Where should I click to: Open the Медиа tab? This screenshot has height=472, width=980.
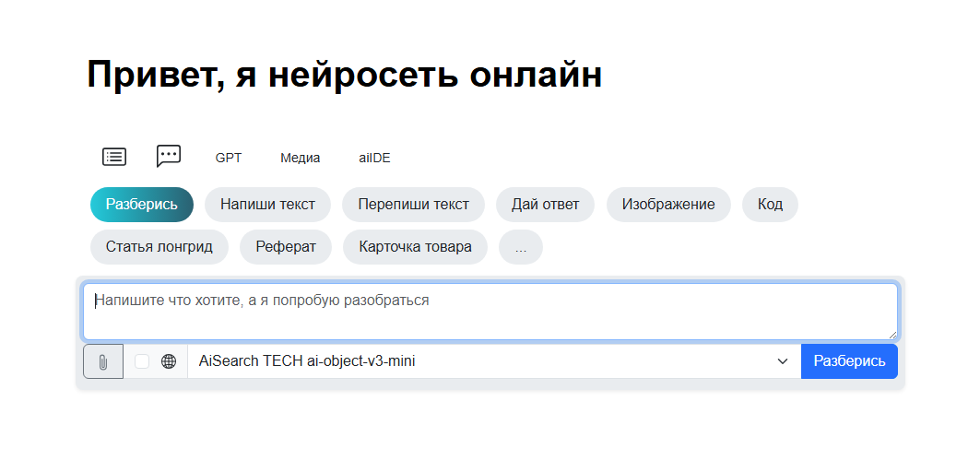[301, 158]
